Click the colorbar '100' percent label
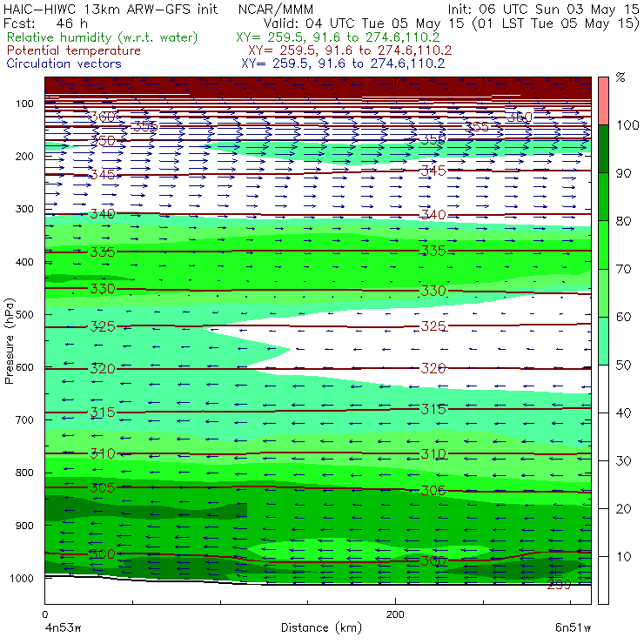 point(627,124)
